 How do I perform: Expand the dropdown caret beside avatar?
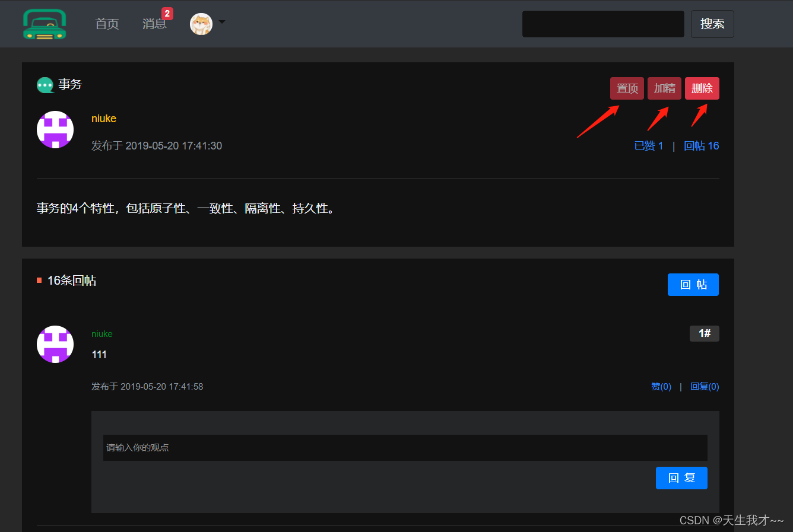coord(222,22)
